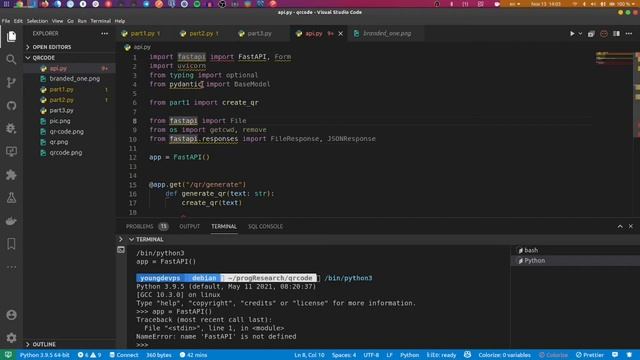Open the Search view in activity bar

[11, 60]
